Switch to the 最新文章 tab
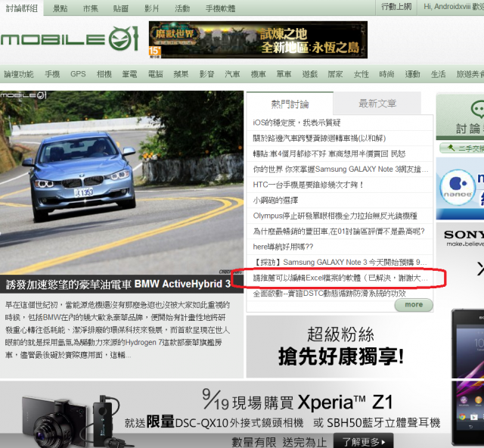This screenshot has height=448, width=484. click(x=377, y=103)
